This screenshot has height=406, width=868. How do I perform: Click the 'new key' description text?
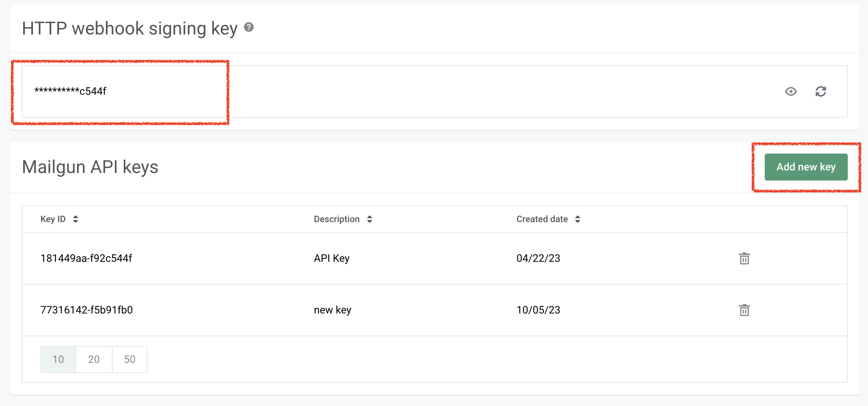click(332, 310)
